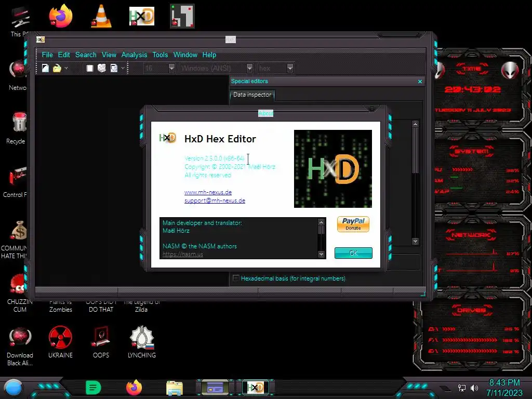
Task: Click the Firefox desktop icon
Action: 60,16
